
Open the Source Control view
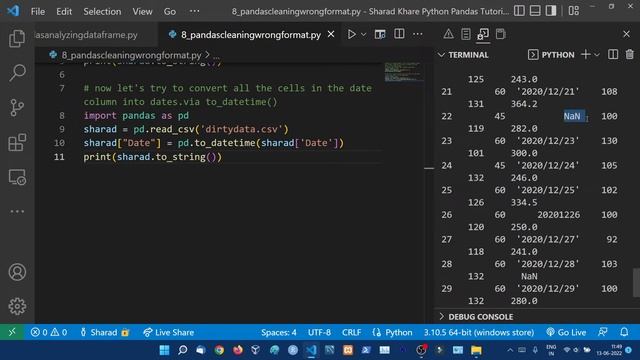point(17,108)
